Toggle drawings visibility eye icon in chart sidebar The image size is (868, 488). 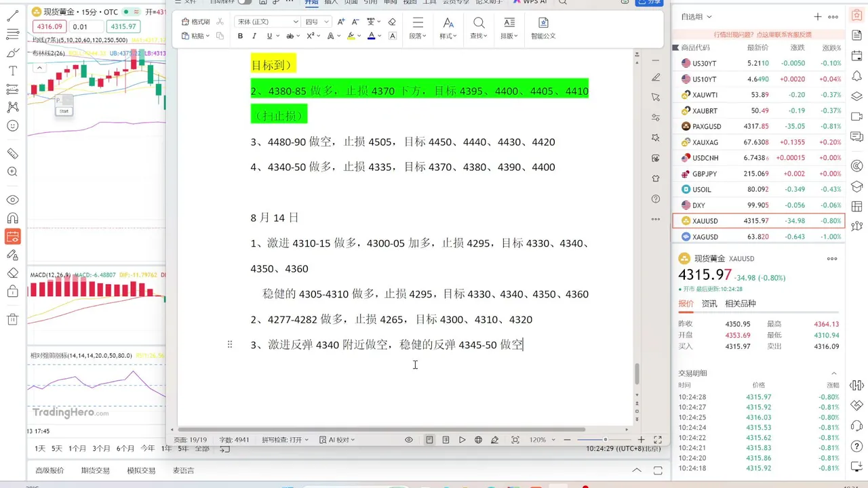pos(12,200)
